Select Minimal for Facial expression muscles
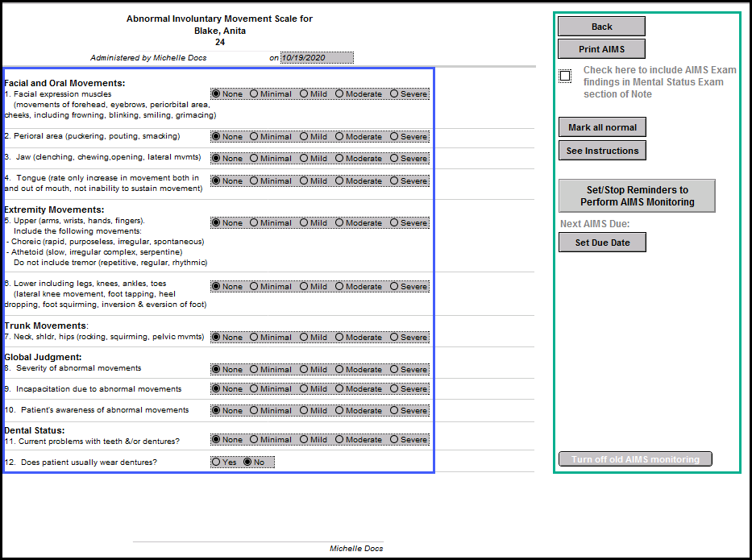The height and width of the screenshot is (560, 752). 255,93
